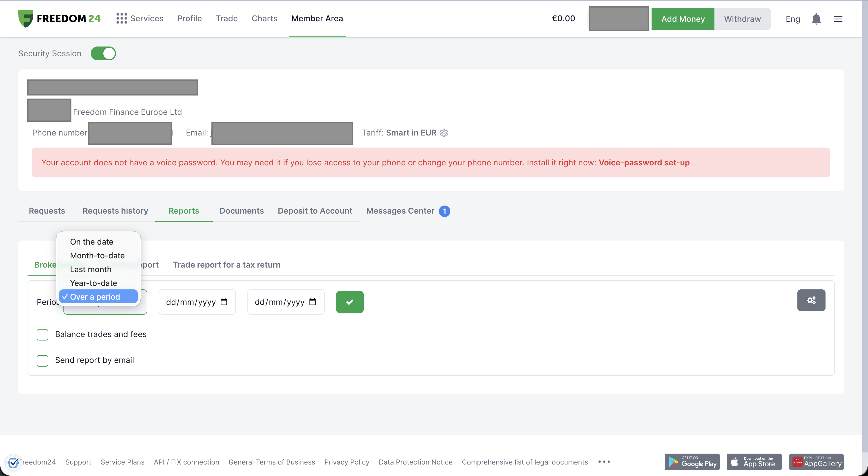Open the Trade menu
Viewport: 868px width, 476px height.
coord(226,19)
